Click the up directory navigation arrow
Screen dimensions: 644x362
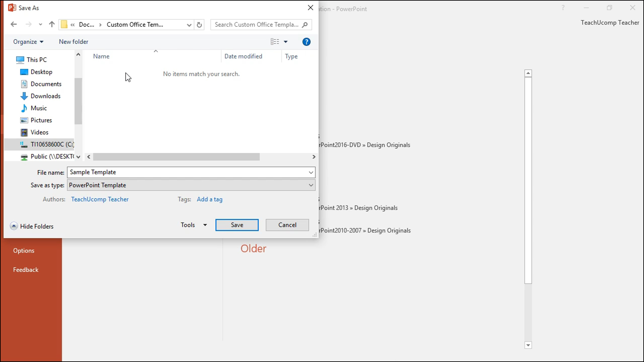pos(52,24)
